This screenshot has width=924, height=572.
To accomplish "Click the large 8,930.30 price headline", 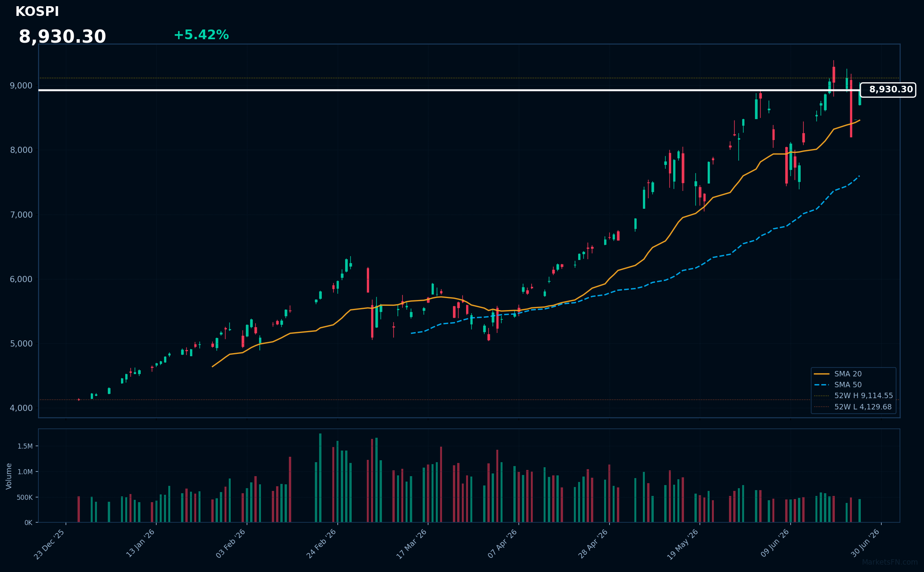I will [62, 36].
